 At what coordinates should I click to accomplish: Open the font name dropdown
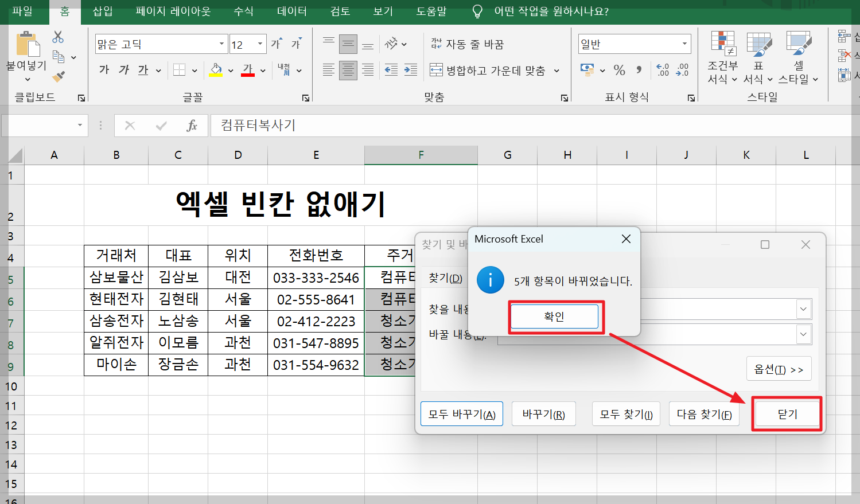point(221,44)
